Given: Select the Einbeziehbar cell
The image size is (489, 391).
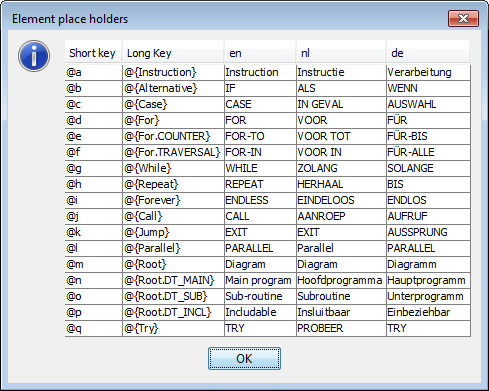Looking at the screenshot, I should 428,312.
